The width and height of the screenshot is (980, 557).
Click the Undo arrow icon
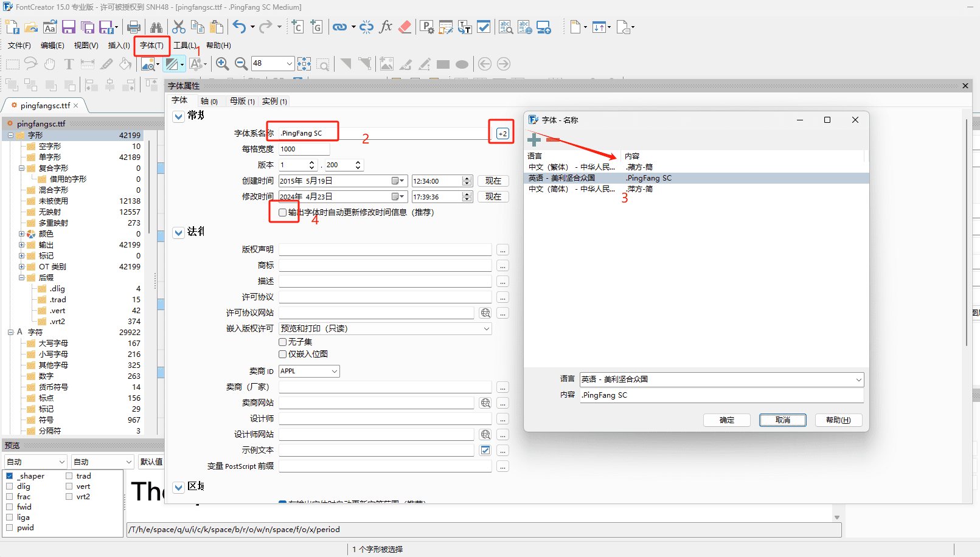(x=239, y=27)
